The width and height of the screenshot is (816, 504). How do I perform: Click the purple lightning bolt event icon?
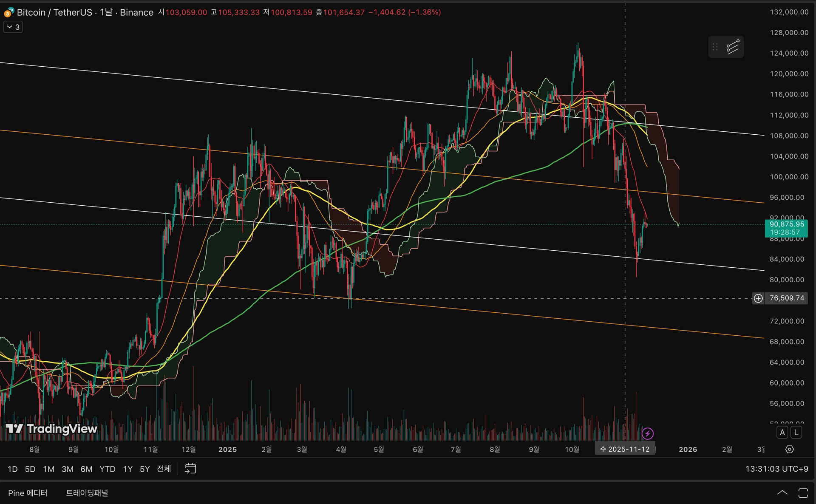[x=647, y=433]
